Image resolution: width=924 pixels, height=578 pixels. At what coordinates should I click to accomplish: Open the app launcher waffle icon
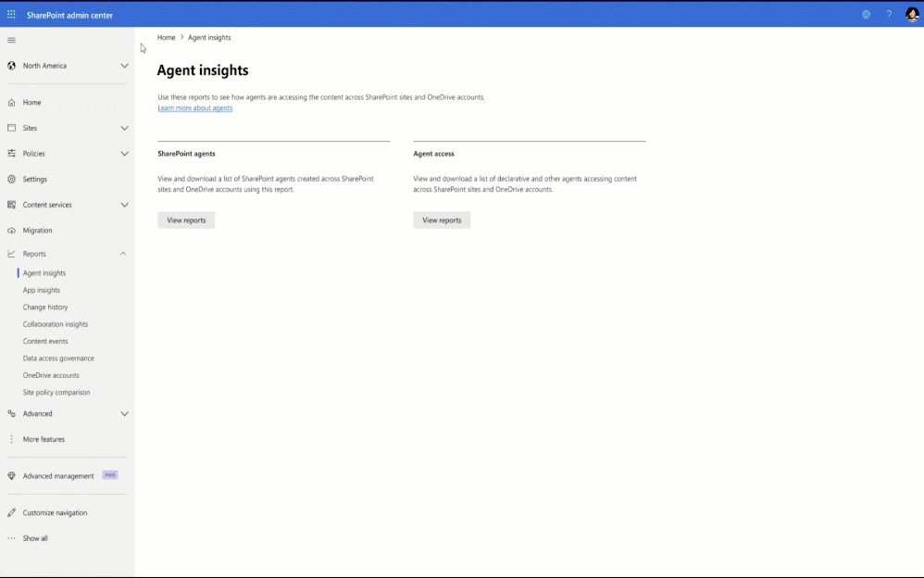click(11, 15)
